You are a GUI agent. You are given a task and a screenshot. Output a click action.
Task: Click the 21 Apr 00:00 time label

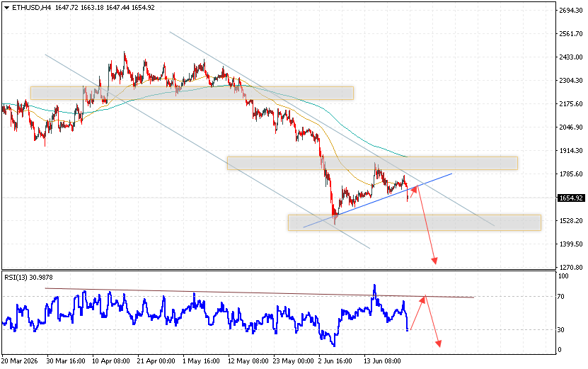pos(156,361)
